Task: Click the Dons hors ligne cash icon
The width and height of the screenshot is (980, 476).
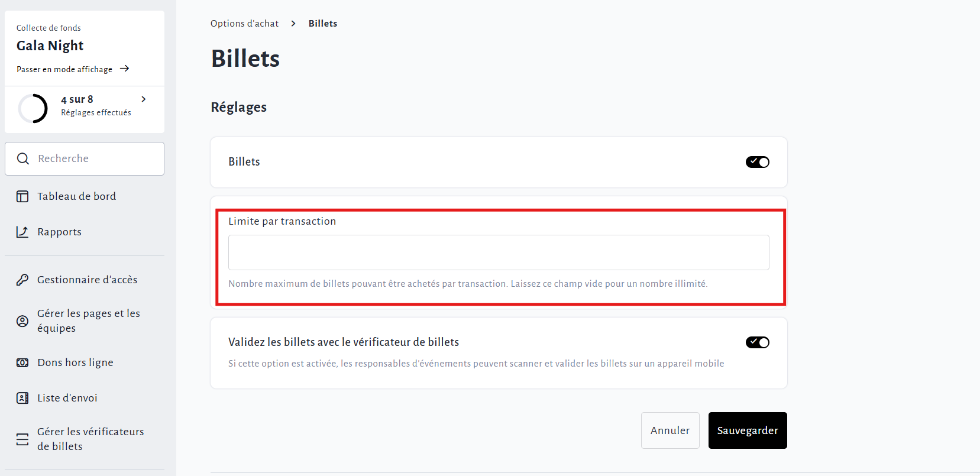Action: click(x=22, y=362)
